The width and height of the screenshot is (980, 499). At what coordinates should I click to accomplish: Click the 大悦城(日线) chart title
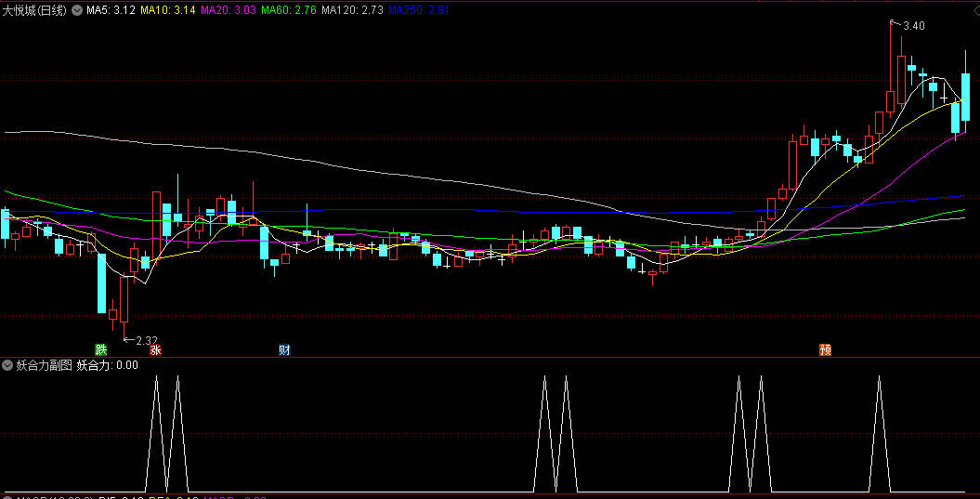[x=34, y=10]
